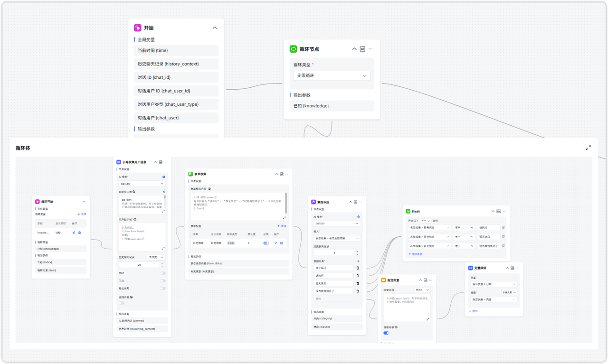
Task: Open the AI model dropdown in 引导收集用户信息
Action: pos(142,184)
